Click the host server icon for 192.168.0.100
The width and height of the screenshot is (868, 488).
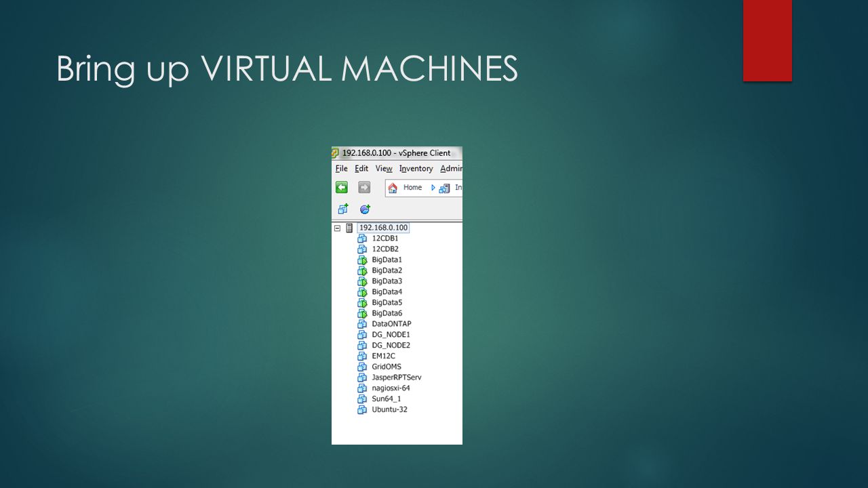pyautogui.click(x=350, y=228)
